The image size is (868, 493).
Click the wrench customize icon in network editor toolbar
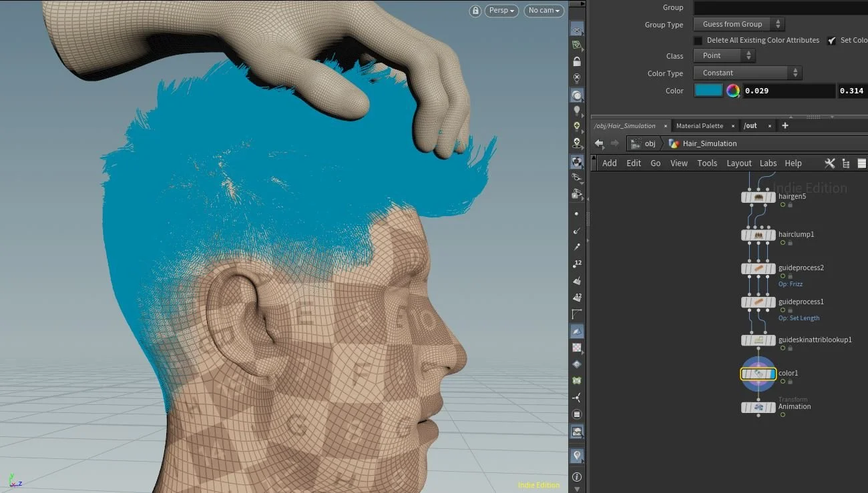pyautogui.click(x=829, y=163)
